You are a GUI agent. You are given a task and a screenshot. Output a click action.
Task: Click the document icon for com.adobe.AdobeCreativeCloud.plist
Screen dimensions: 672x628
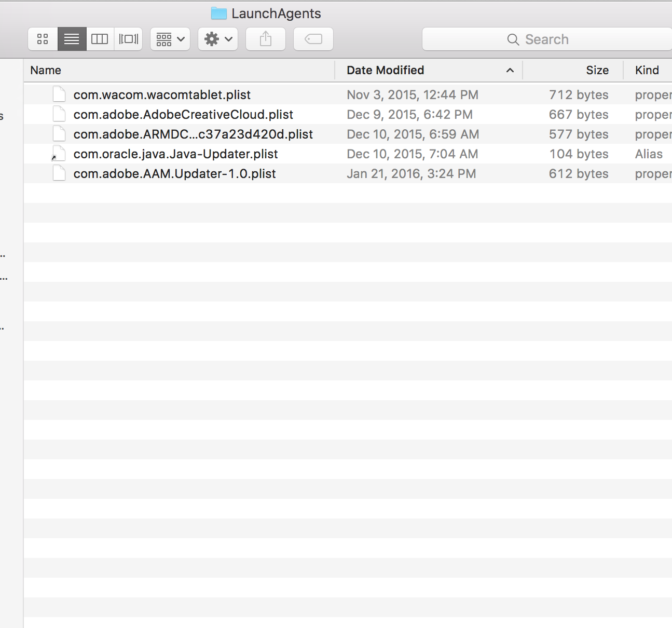click(x=59, y=114)
